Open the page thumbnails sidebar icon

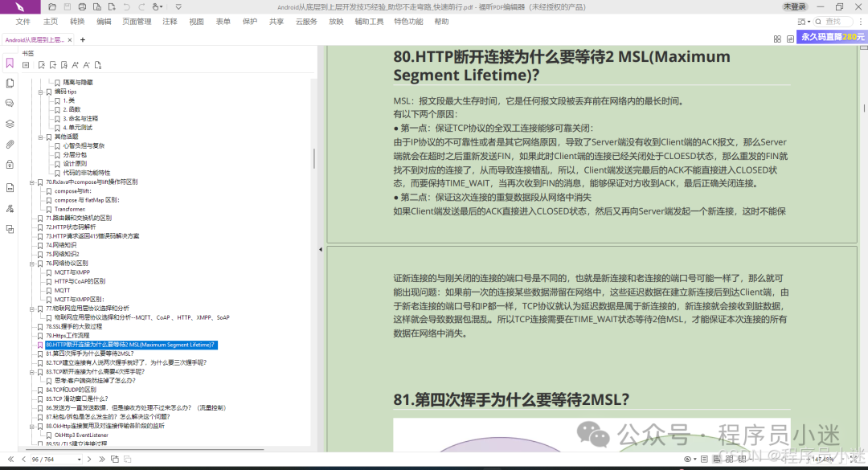pos(10,83)
